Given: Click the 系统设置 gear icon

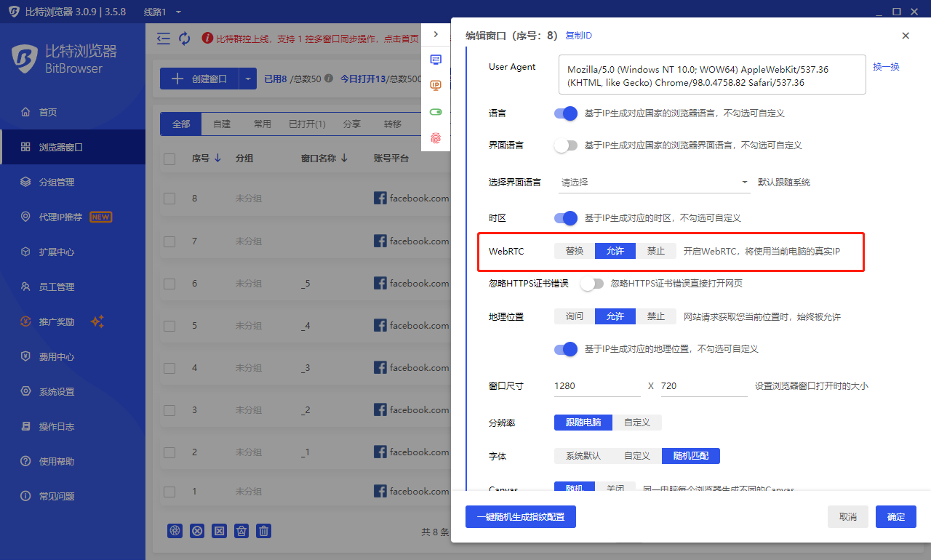Looking at the screenshot, I should coord(25,391).
